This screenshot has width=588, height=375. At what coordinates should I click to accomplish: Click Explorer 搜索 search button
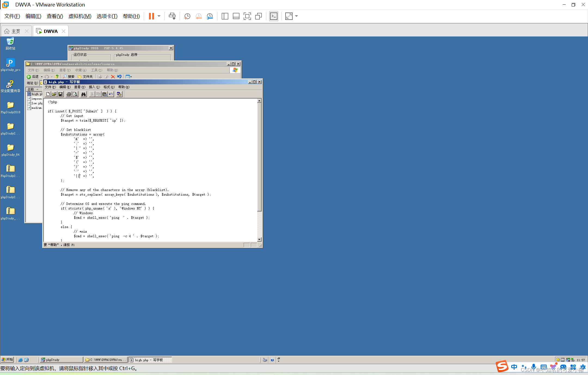coord(69,77)
